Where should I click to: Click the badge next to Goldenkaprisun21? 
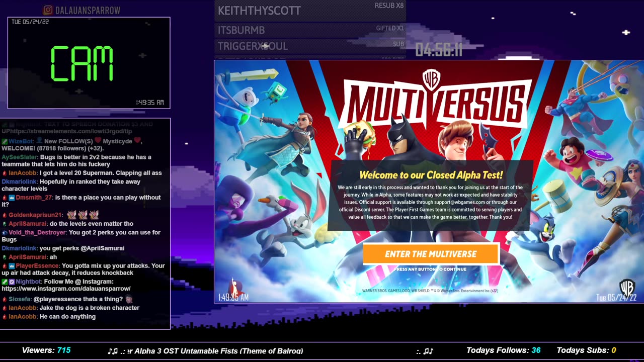coord(5,215)
